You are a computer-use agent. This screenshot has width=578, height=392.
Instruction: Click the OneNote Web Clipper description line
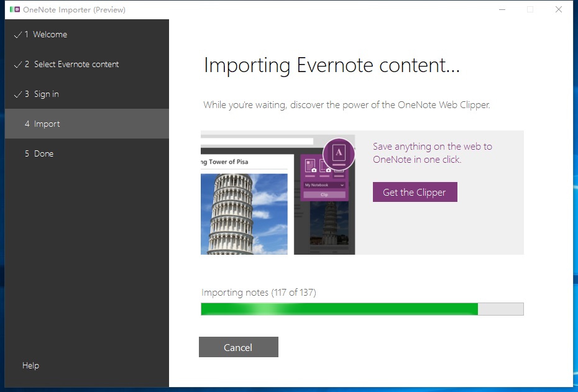(347, 105)
